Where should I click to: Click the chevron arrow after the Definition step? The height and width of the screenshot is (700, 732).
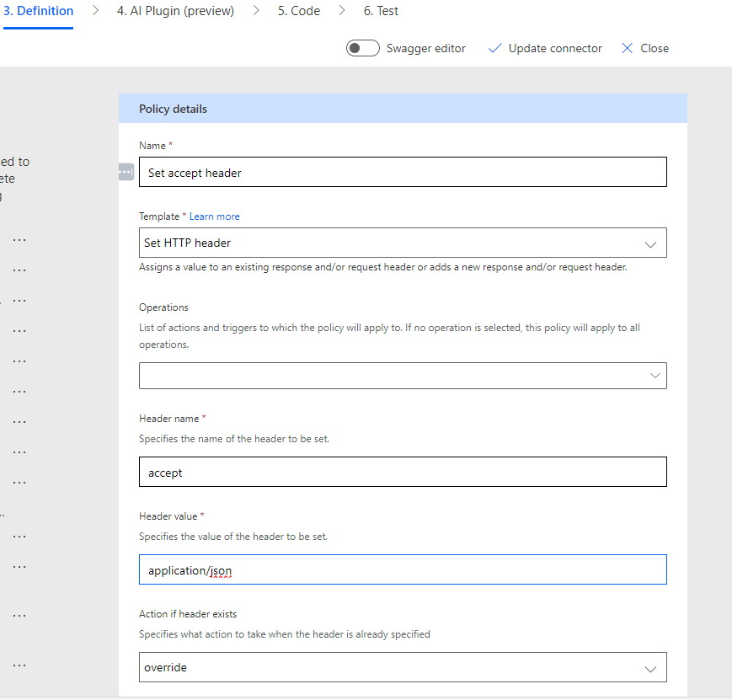coord(96,11)
